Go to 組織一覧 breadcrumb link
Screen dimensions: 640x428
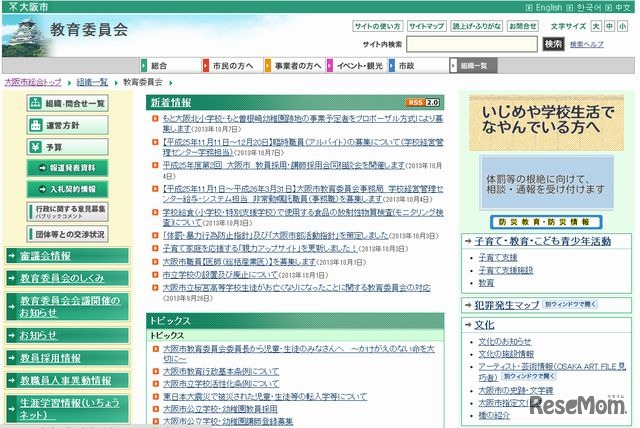click(92, 82)
